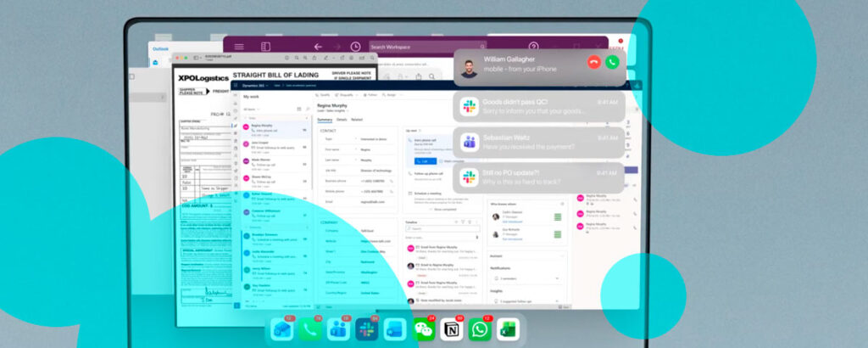Accept the call from William Gallagher
Image resolution: width=868 pixels, height=348 pixels.
pos(612,62)
